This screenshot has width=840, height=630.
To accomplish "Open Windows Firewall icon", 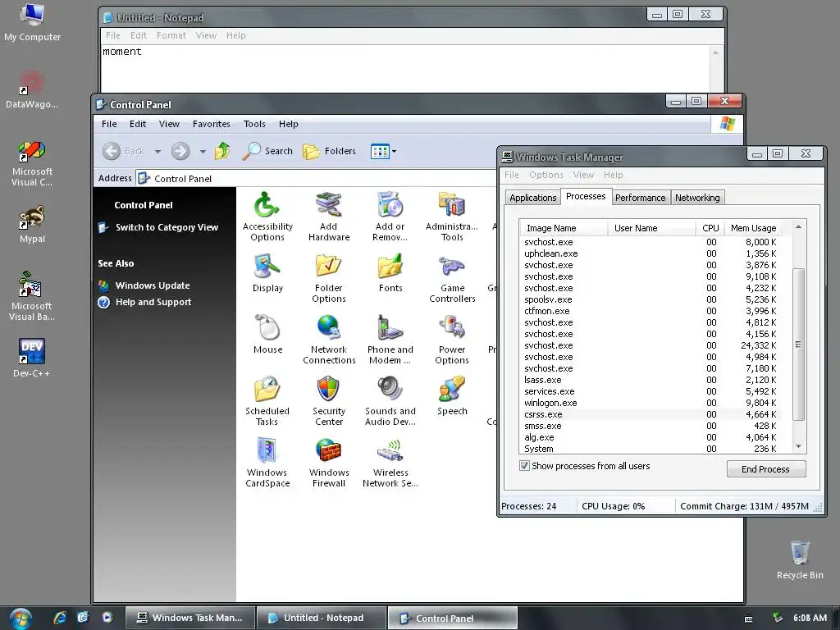I will [x=329, y=463].
